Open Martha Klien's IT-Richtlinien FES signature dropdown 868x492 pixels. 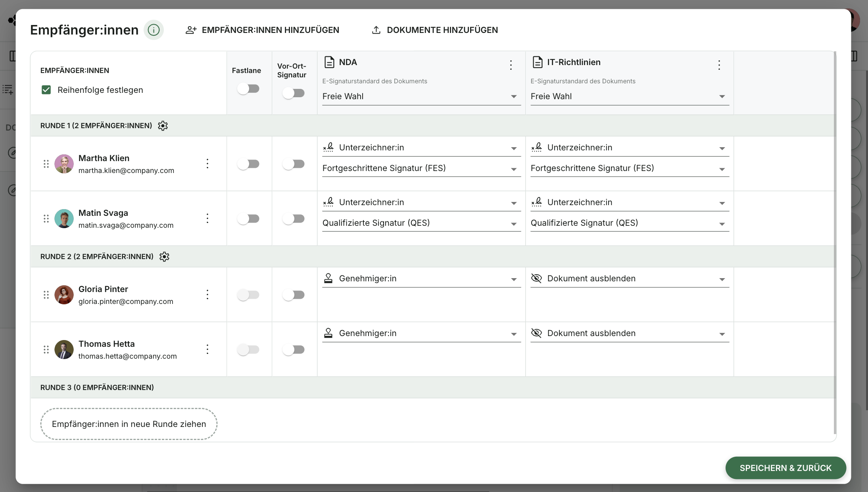point(630,168)
